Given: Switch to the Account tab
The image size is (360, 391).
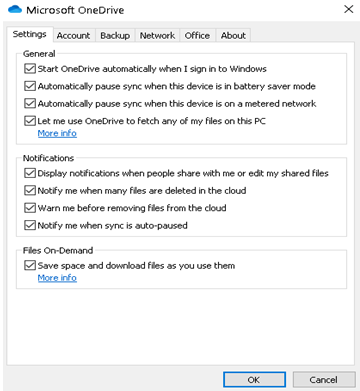Looking at the screenshot, I should click(73, 35).
